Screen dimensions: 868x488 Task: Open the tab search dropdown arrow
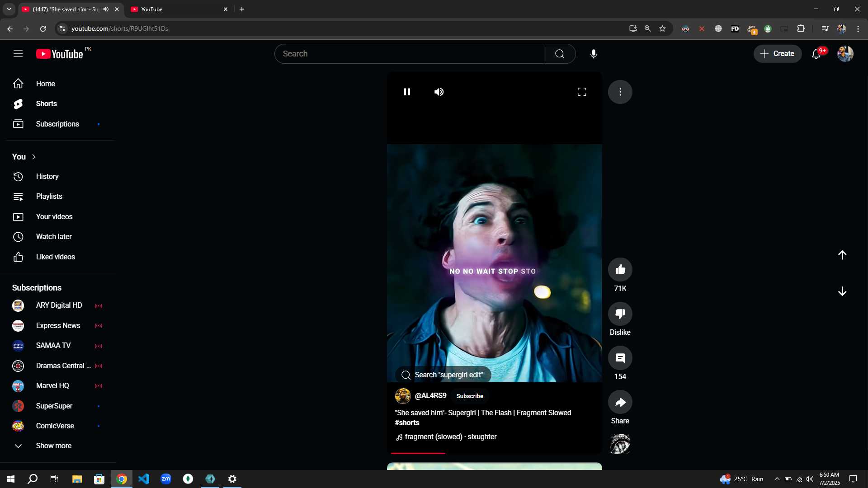pos(9,9)
